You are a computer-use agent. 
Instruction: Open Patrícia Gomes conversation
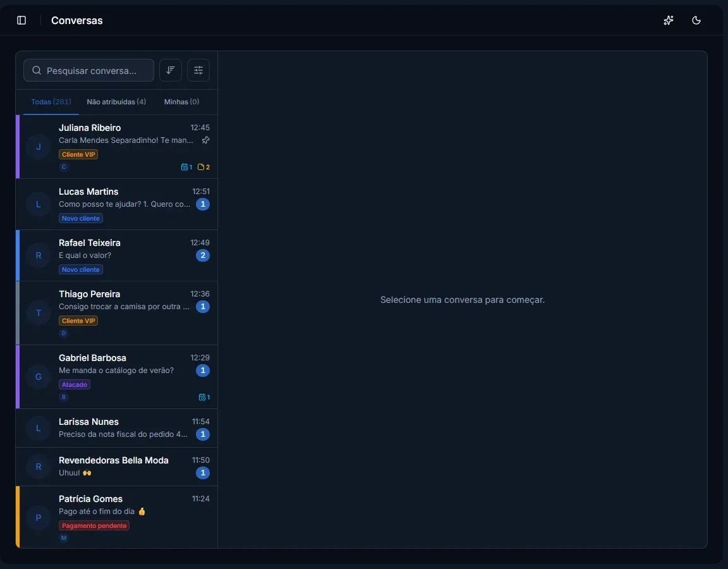coord(116,517)
